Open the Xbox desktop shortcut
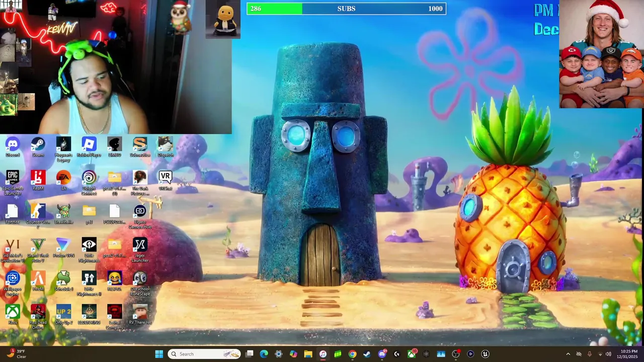644x362 pixels. 13,315
